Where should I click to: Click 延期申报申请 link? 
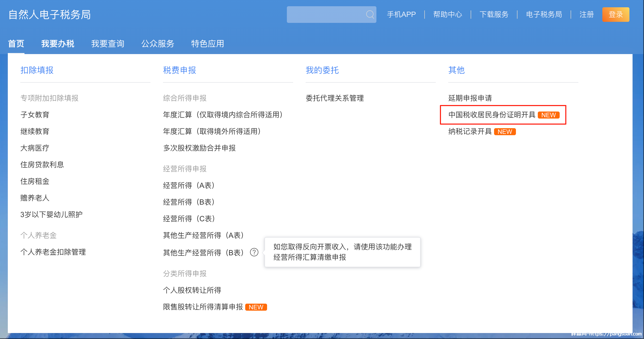tap(470, 98)
